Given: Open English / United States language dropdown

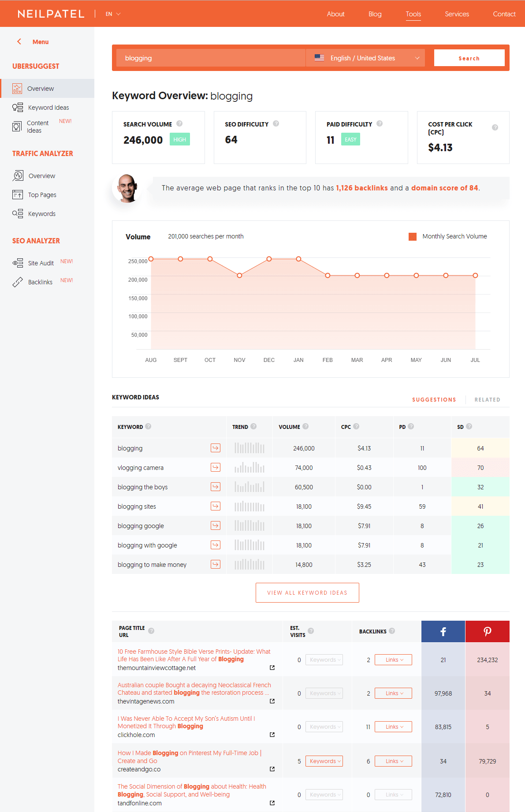Looking at the screenshot, I should 365,58.
